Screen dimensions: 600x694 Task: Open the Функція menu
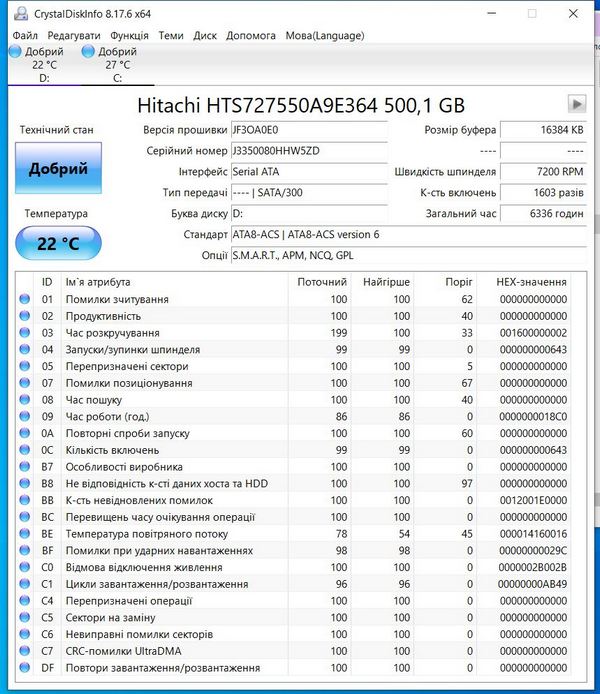[130, 35]
